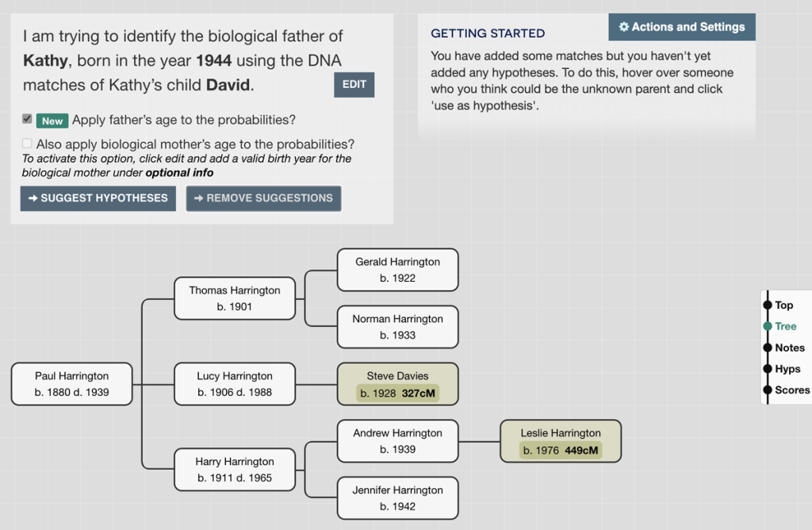Click the Thomas Harrington node
Viewport: 812px width, 530px height.
(235, 298)
